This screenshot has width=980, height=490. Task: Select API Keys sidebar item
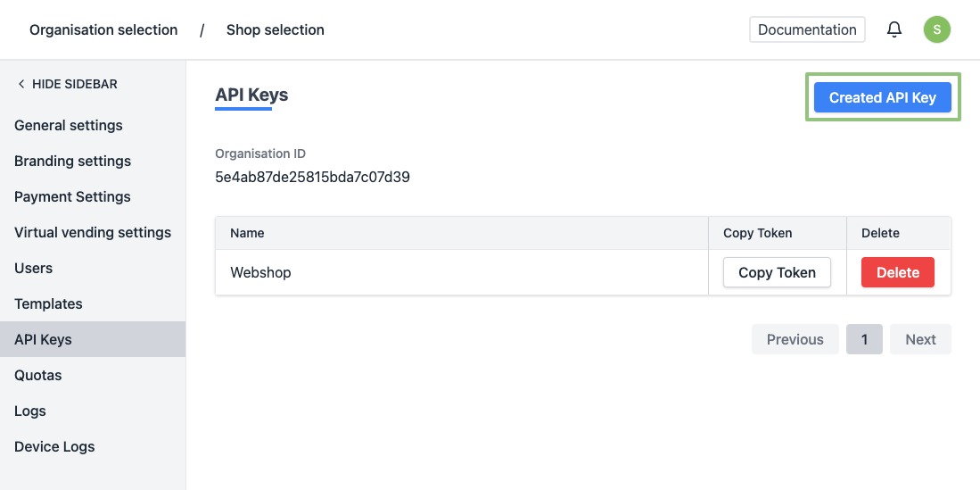pos(43,339)
